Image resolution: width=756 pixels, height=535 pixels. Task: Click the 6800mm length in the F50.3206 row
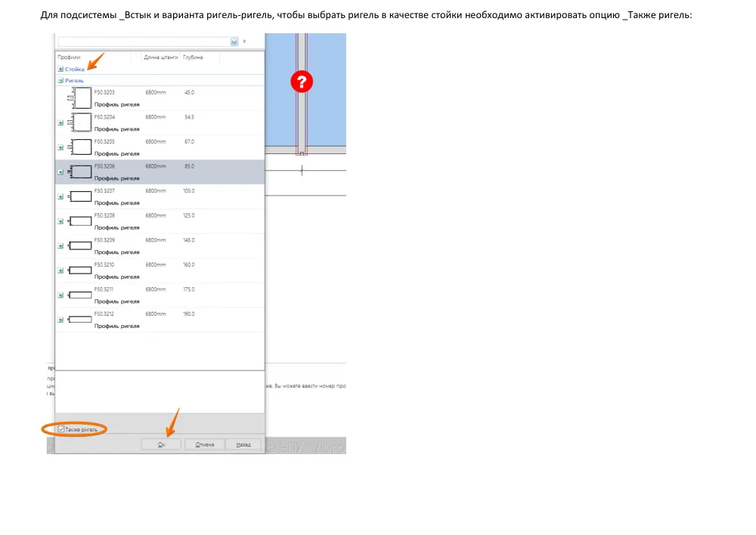[x=156, y=166]
